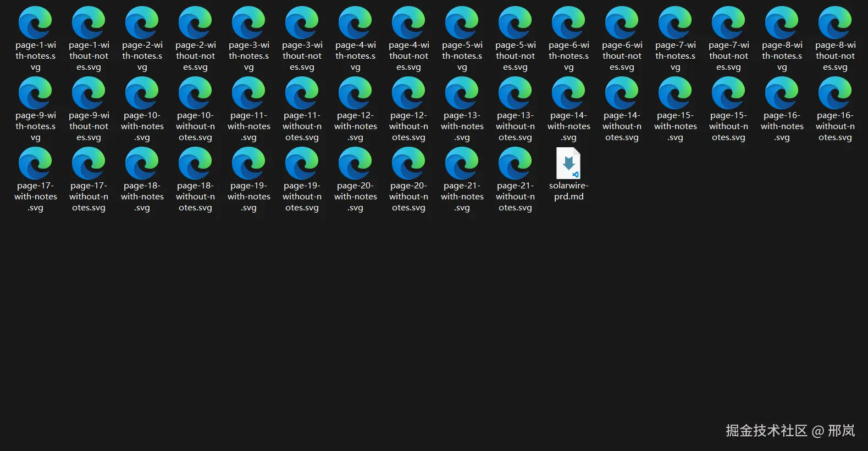Select the page-9-without-notes.svg icon
Screen dimensions: 868x451
click(x=89, y=93)
